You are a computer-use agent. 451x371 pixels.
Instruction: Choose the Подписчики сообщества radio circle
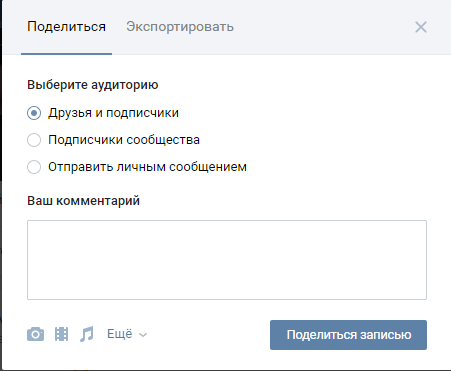tap(34, 140)
